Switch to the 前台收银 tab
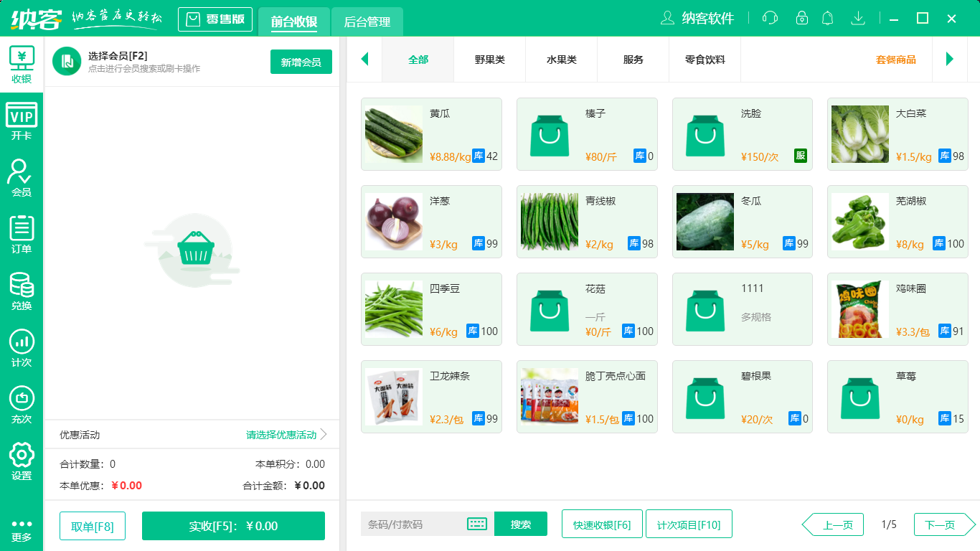Image resolution: width=980 pixels, height=551 pixels. tap(294, 22)
